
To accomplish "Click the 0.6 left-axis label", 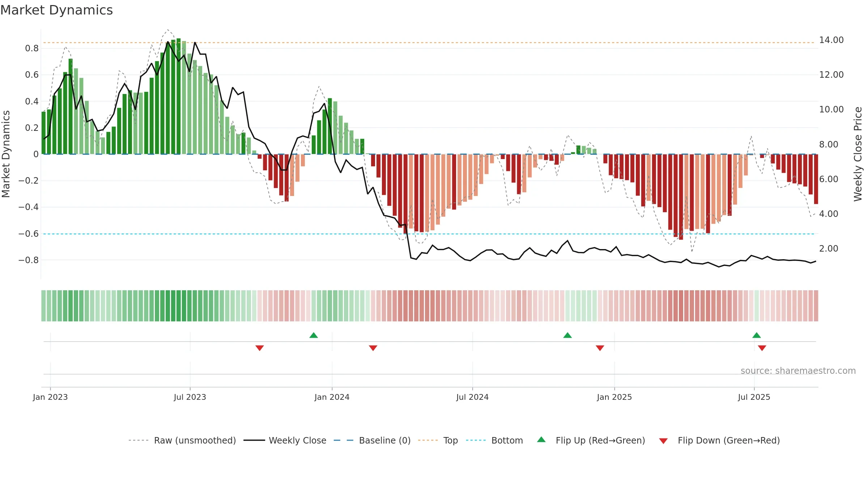I will 32,74.
